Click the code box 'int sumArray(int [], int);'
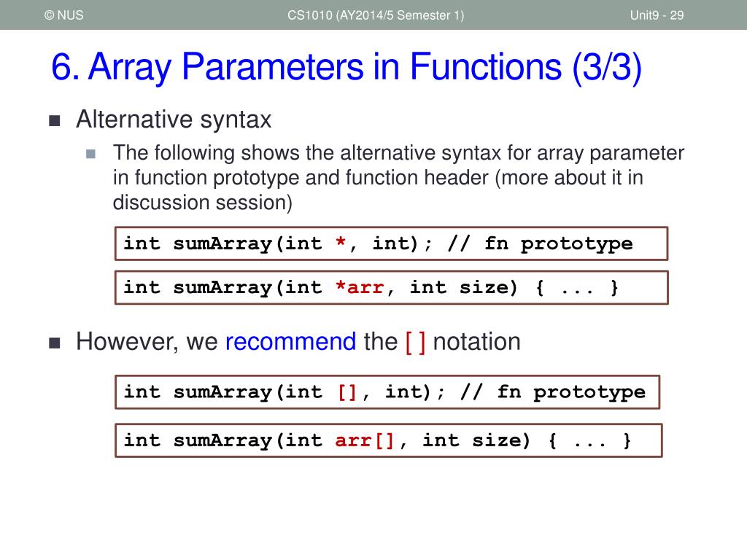This screenshot has height=560, width=747. 387,392
